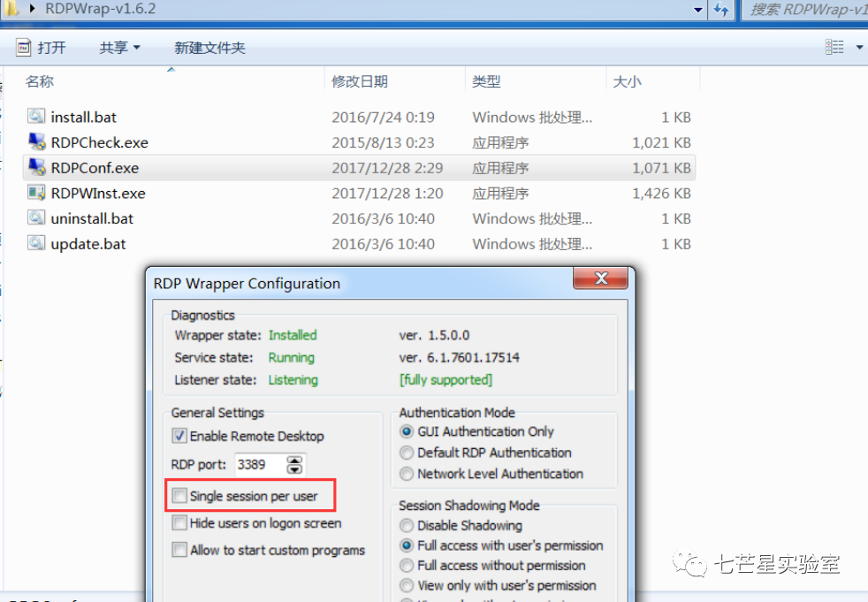Open the 共享 dropdown menu
This screenshot has width=868, height=602.
coord(119,48)
